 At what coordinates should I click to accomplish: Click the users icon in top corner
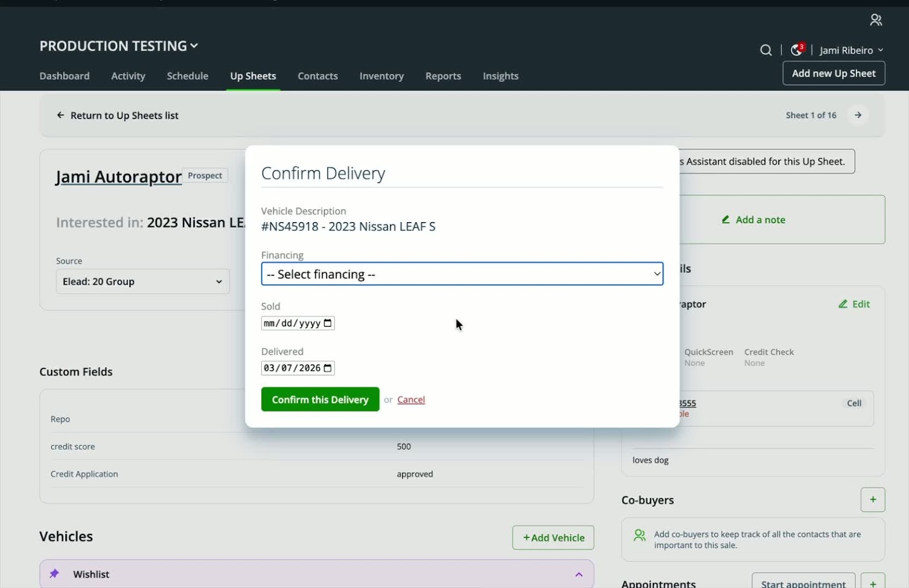[x=875, y=20]
